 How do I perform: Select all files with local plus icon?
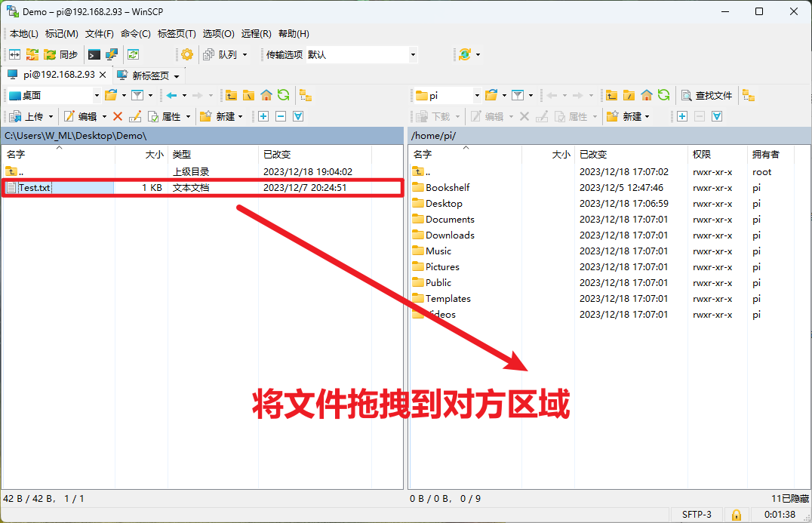[263, 116]
